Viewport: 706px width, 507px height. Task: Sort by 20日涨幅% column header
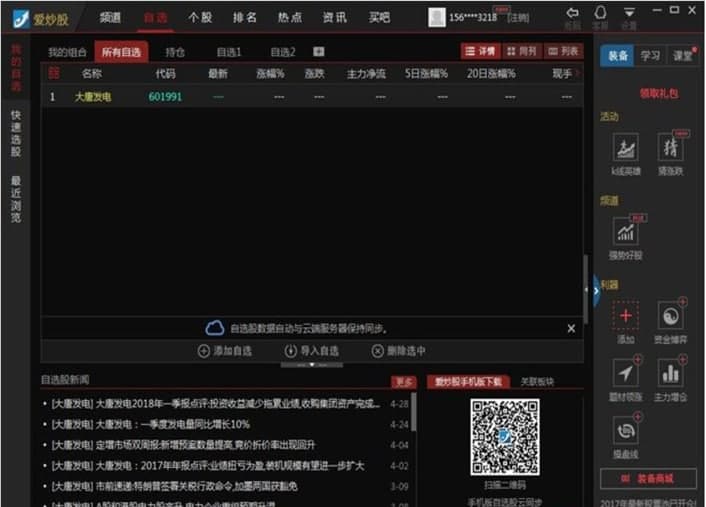(x=491, y=73)
